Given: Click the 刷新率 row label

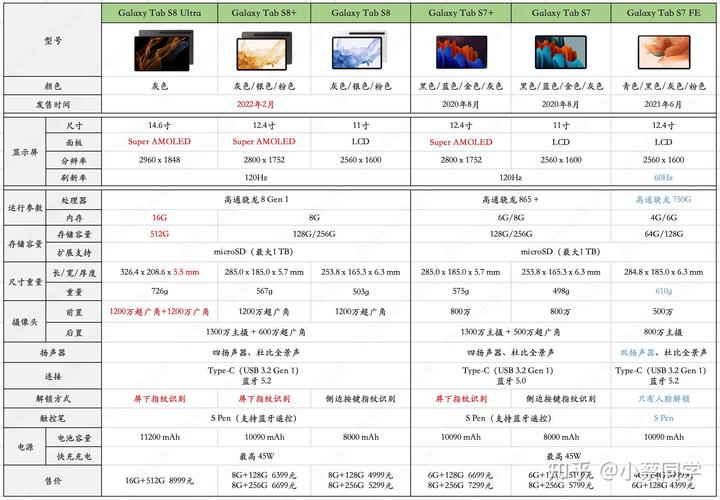Looking at the screenshot, I should pos(73,178).
